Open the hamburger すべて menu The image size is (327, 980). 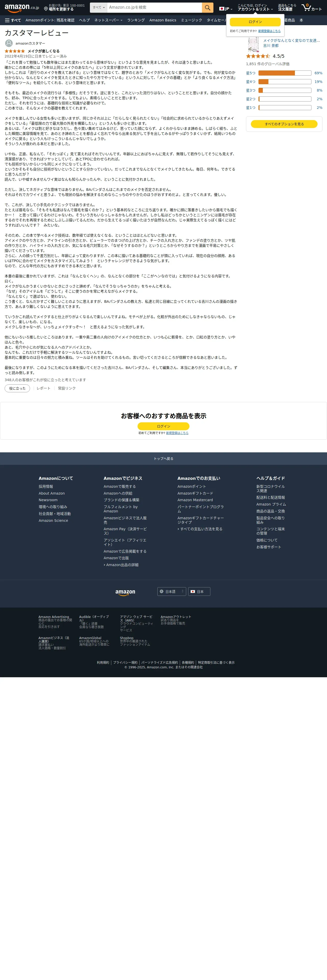(x=13, y=20)
